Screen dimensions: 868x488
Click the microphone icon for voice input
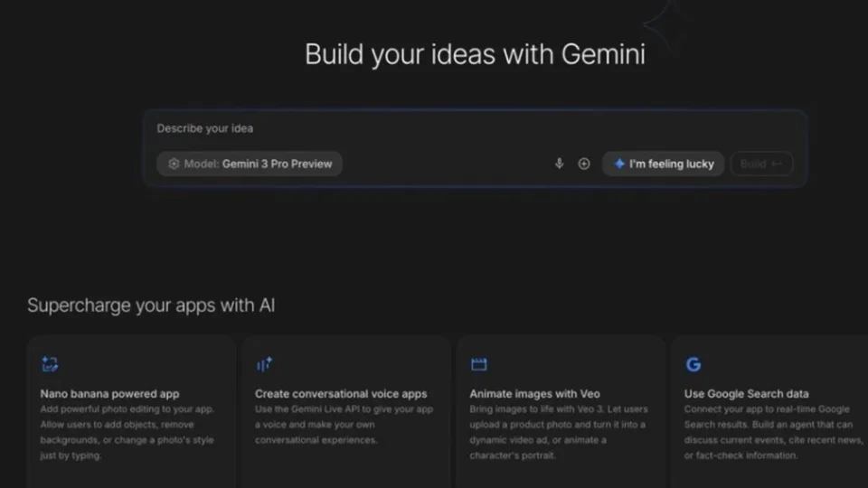pyautogui.click(x=559, y=164)
